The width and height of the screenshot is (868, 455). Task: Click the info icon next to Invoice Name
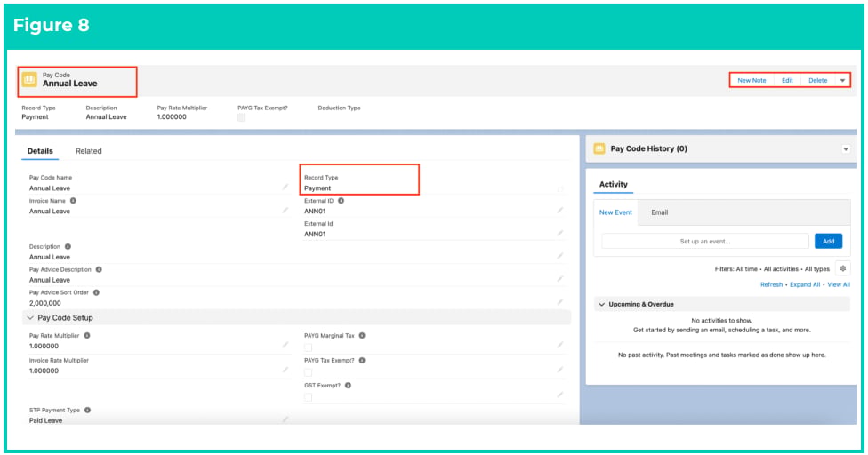(x=73, y=201)
